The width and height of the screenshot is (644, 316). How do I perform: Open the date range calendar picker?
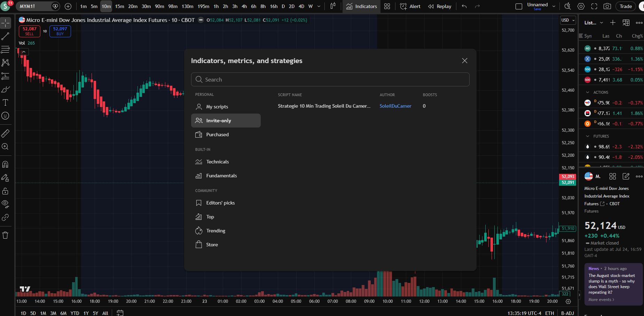click(x=120, y=313)
